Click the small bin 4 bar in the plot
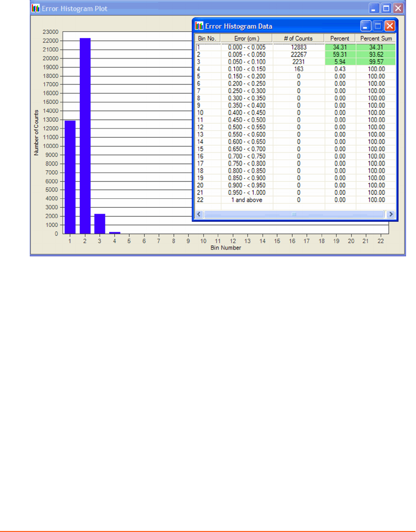The width and height of the screenshot is (416, 532). [x=115, y=233]
